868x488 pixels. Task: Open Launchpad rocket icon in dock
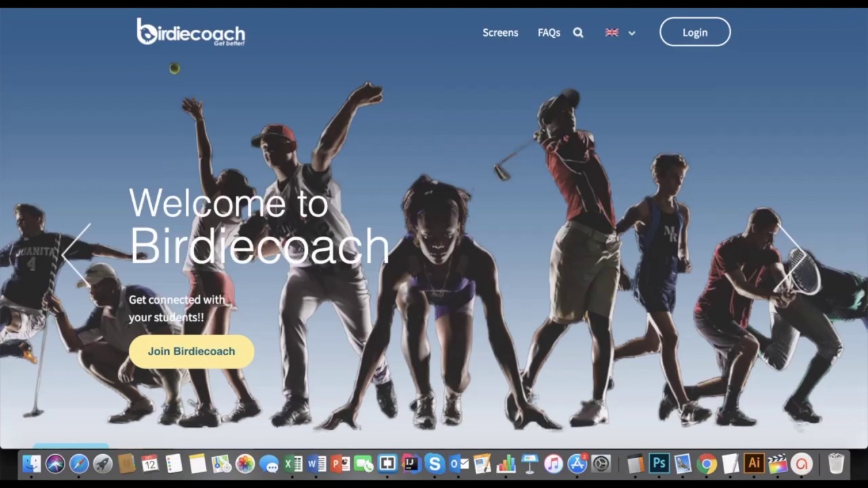point(103,464)
